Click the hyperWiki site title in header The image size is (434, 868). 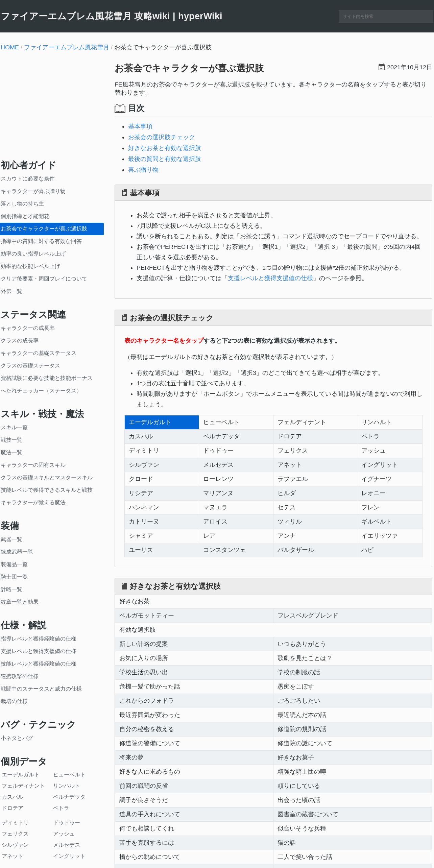112,16
